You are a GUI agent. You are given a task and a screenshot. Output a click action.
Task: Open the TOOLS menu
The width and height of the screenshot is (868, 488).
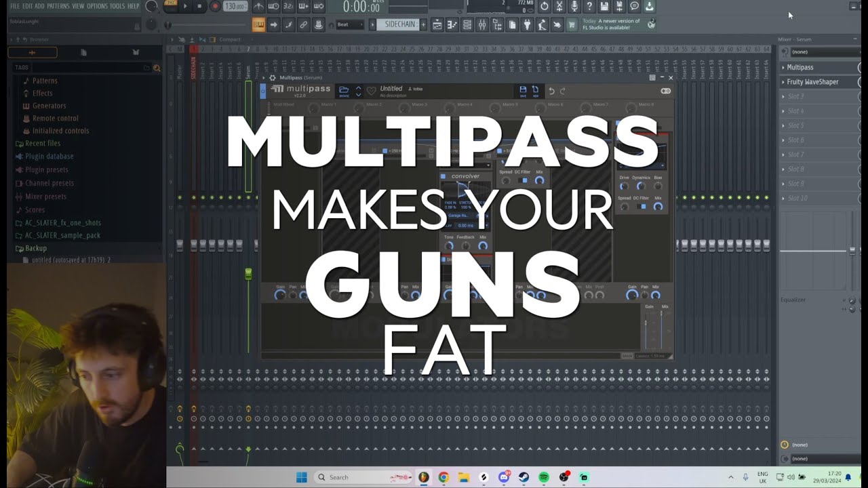click(x=117, y=6)
